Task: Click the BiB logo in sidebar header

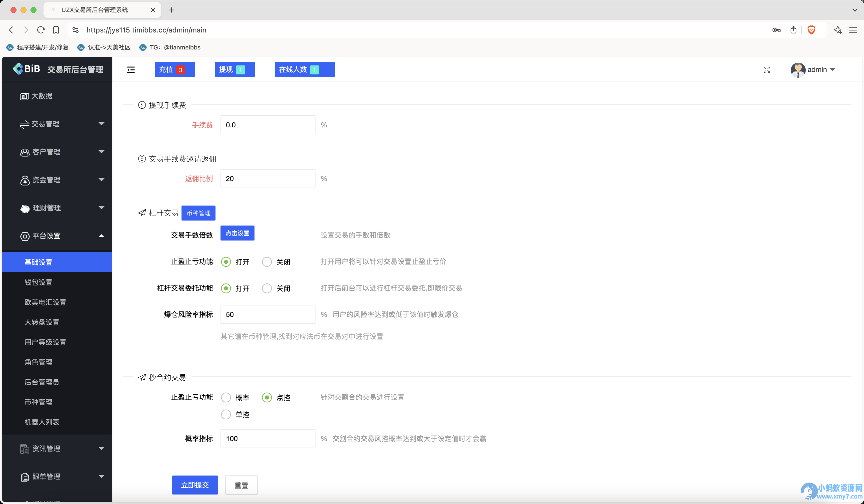Action: click(27, 69)
